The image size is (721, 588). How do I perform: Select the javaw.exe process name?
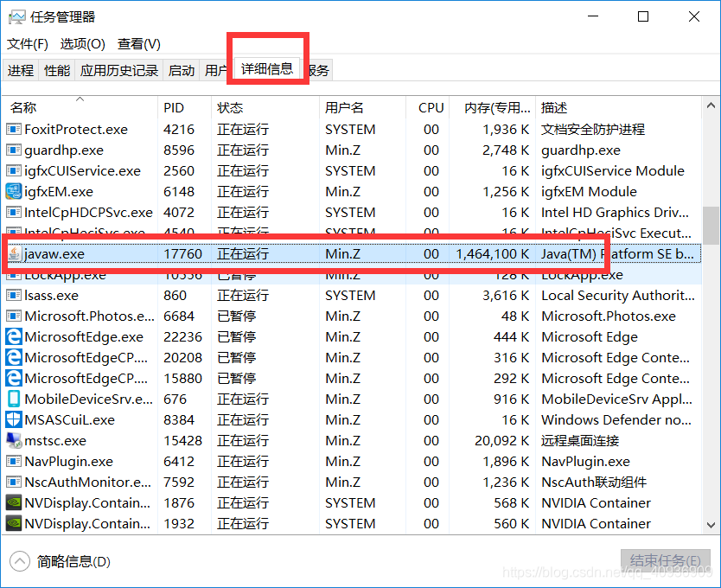point(54,253)
